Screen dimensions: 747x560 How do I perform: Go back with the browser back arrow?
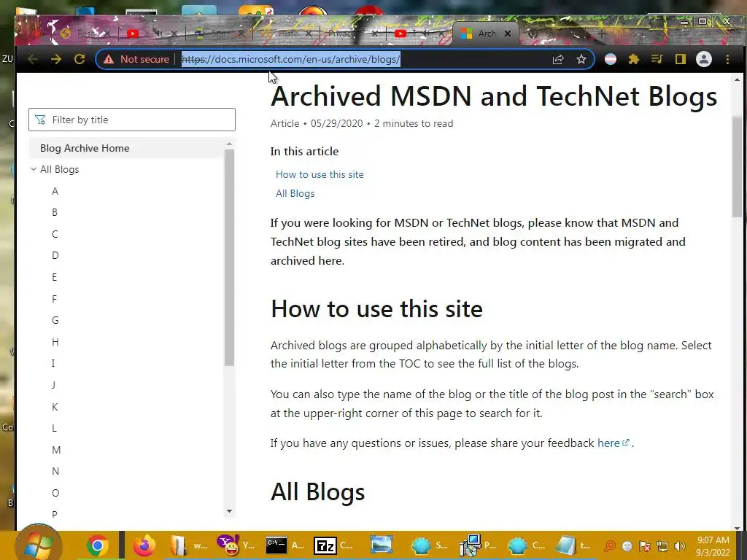[33, 59]
